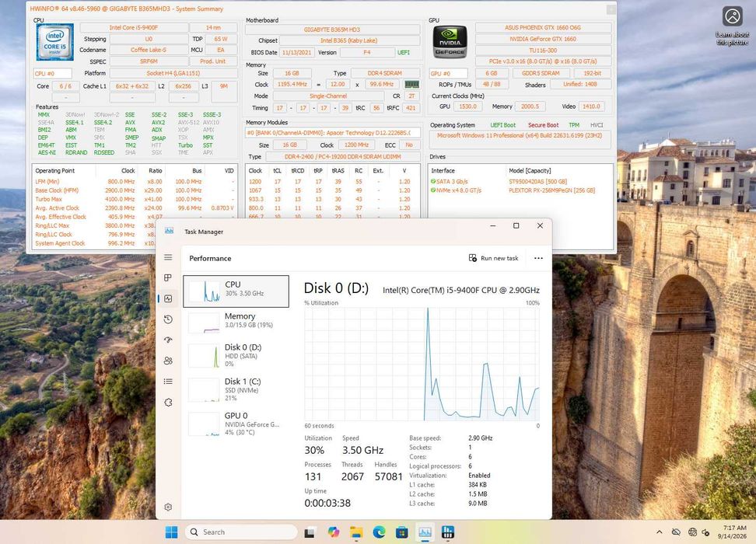Click the NVIDIA GeForce logo in HWiNFO
This screenshot has height=544, width=756.
[450, 42]
